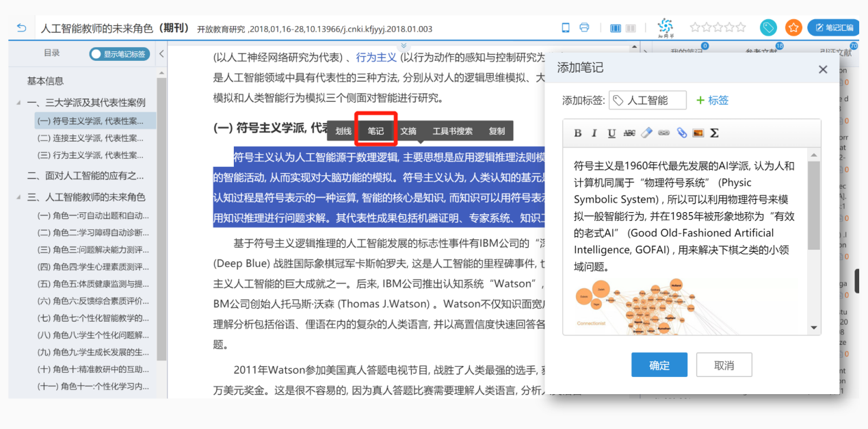
Task: Click the orange favorite star icon
Action: tap(793, 27)
